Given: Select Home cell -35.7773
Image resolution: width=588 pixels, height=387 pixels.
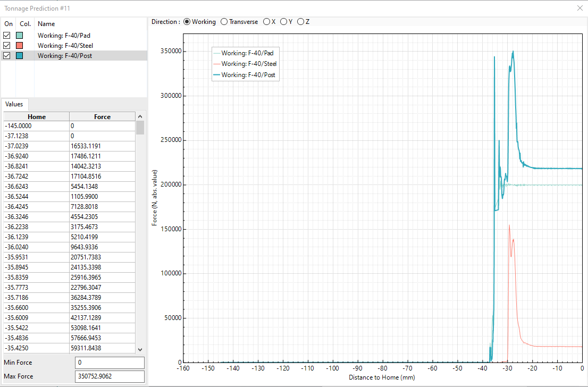Looking at the screenshot, I should pos(37,288).
